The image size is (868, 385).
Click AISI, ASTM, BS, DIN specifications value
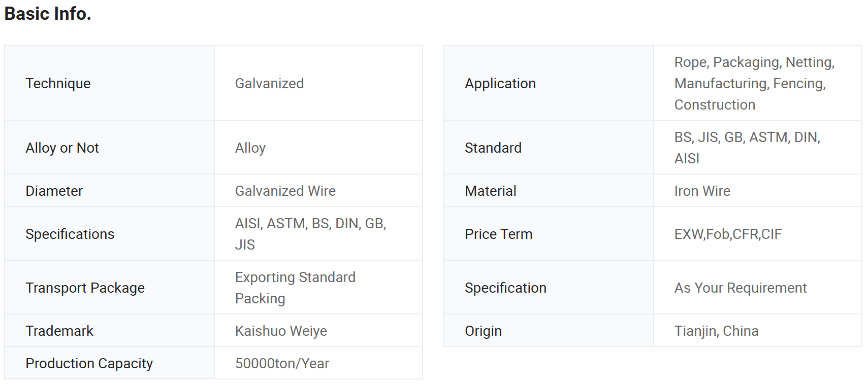[x=311, y=234]
